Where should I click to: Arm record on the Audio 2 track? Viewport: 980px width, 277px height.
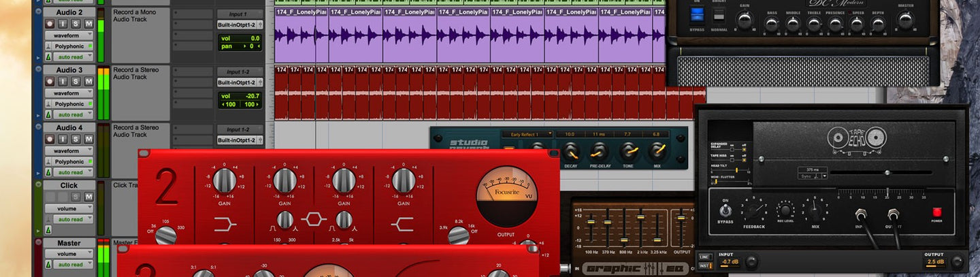[x=50, y=24]
